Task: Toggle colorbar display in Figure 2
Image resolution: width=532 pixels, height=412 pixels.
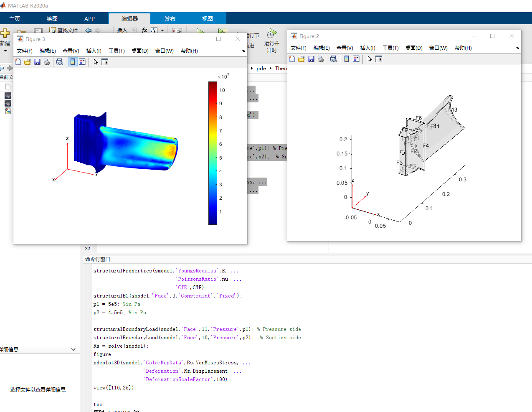Action: 347,59
